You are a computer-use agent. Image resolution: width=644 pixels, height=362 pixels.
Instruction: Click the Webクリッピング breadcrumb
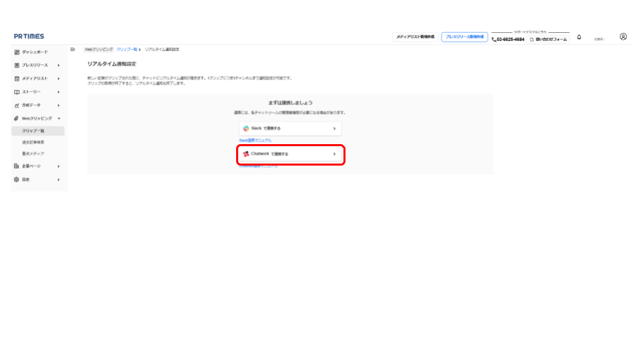click(x=99, y=49)
